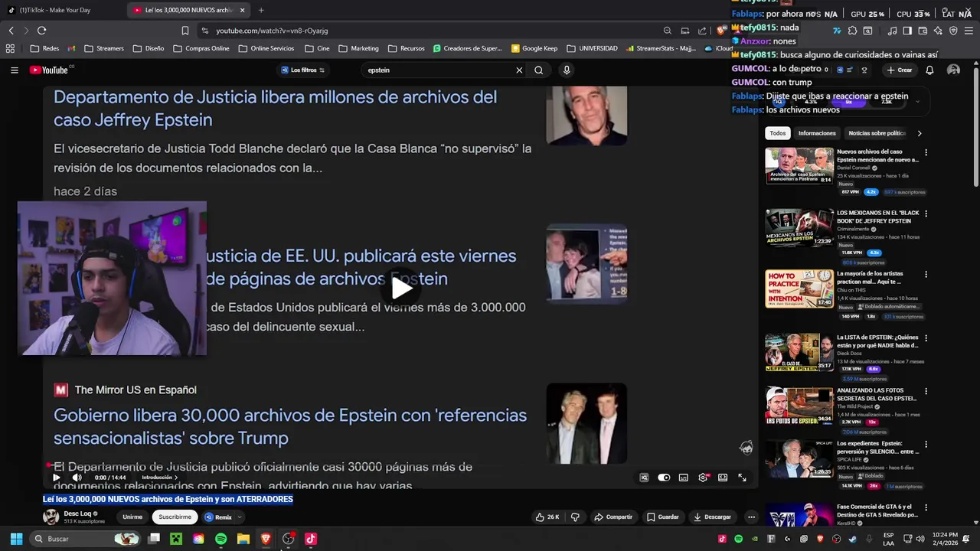The image size is (980, 551).
Task: Open more actions three-dot menu under video
Action: 751,517
